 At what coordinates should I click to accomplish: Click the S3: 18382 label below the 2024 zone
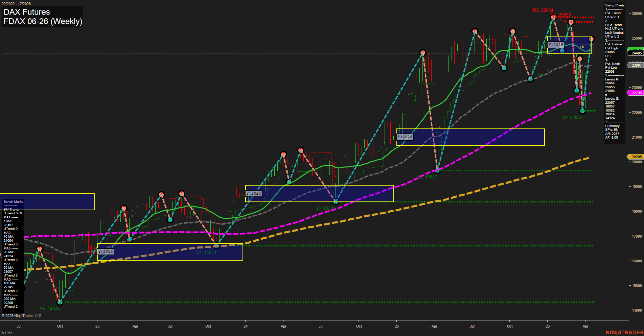[x=325, y=208]
